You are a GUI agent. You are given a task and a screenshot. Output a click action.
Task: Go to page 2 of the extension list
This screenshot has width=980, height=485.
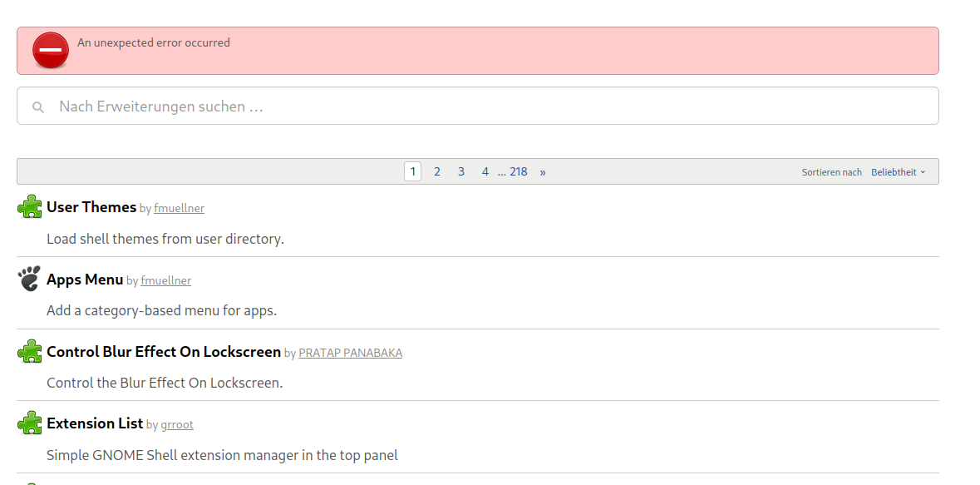(x=437, y=172)
